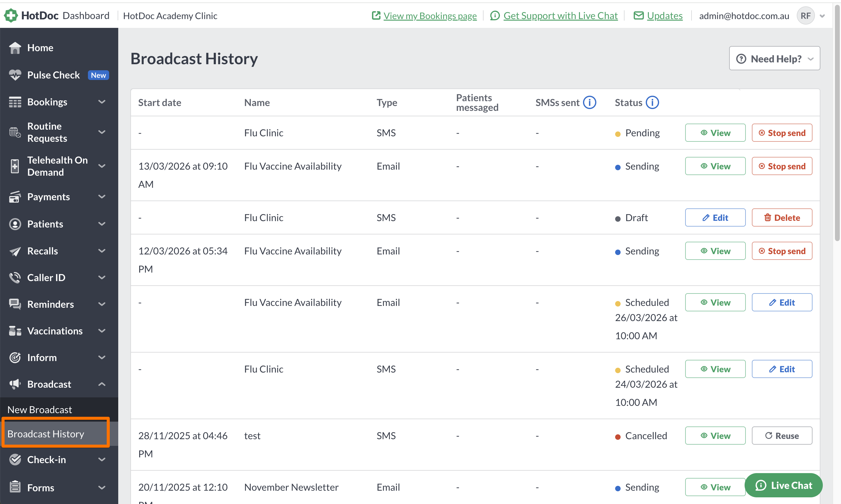Click the Live Chat support header icon
Image resolution: width=841 pixels, height=504 pixels.
point(495,16)
